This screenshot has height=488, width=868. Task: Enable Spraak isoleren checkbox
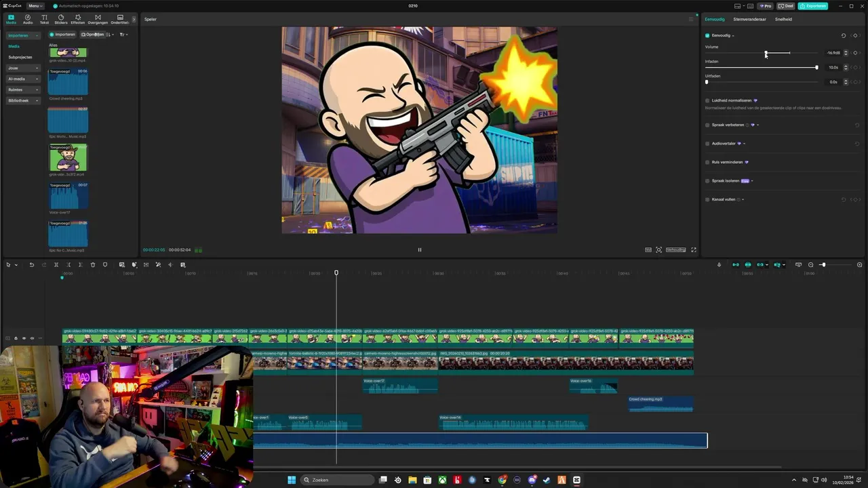707,181
